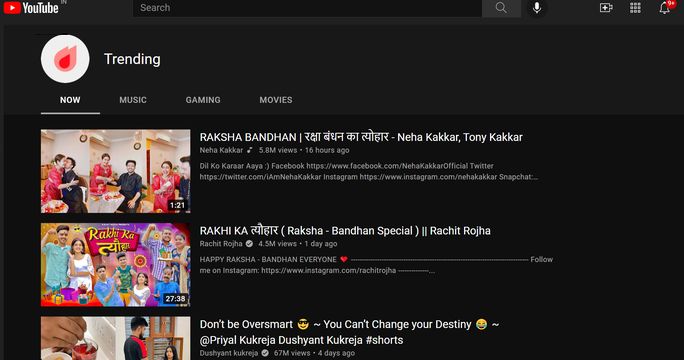
Task: Focus the Search input field
Action: coord(308,8)
